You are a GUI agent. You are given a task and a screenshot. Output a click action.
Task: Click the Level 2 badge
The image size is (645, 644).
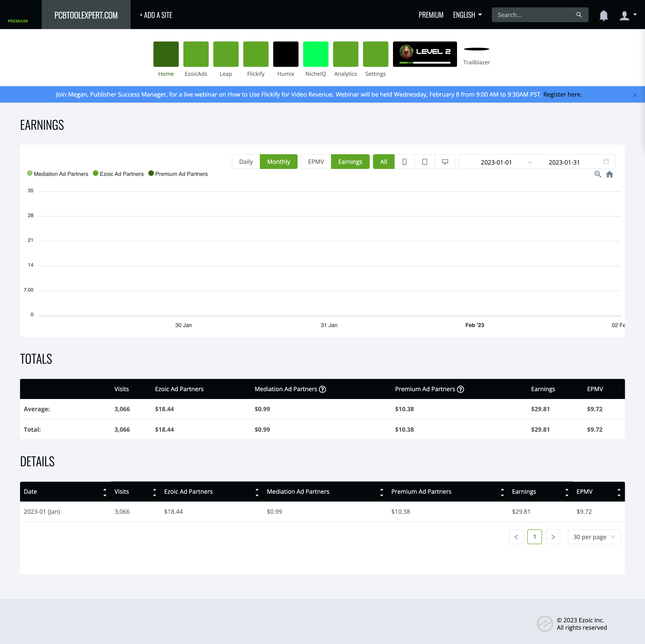point(425,54)
